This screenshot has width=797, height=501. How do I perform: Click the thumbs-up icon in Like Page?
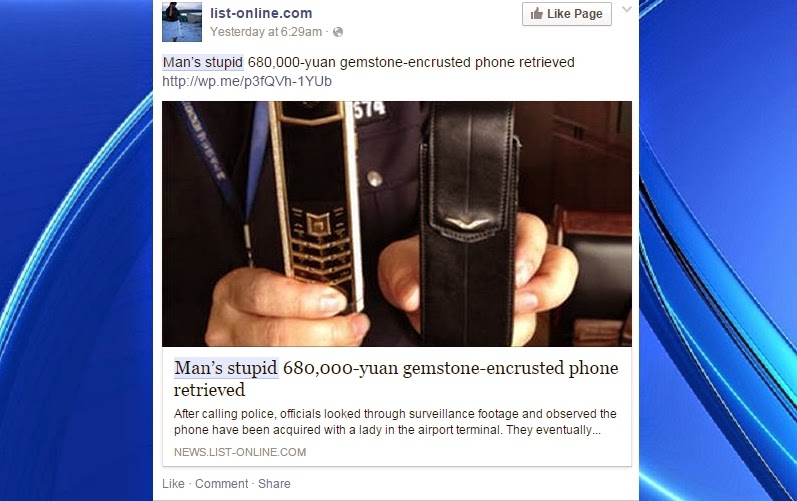[x=536, y=14]
